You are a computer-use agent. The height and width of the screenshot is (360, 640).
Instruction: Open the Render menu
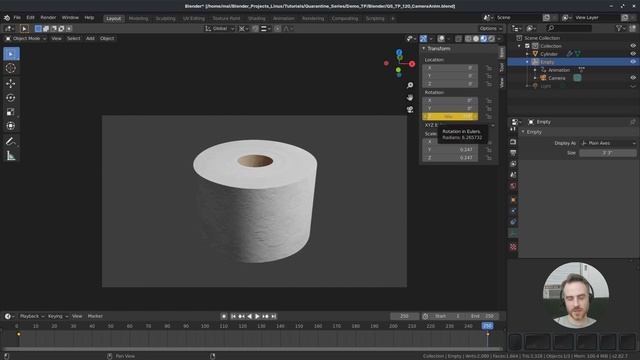coord(48,18)
